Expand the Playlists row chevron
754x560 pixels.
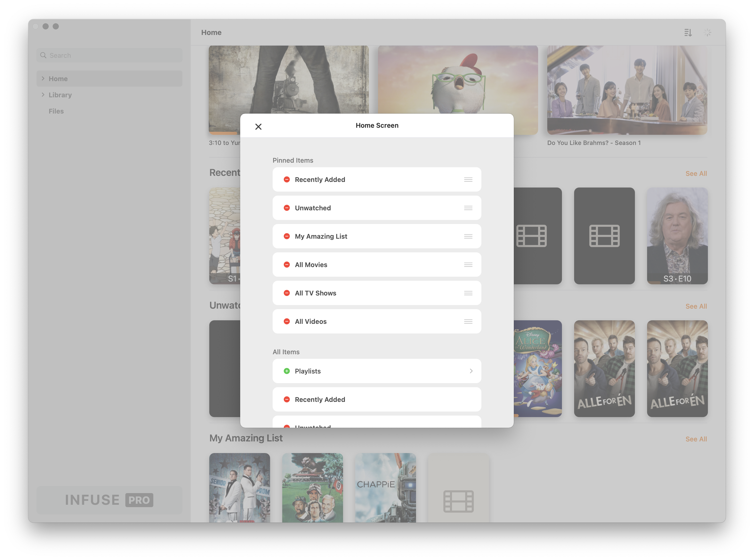click(471, 371)
